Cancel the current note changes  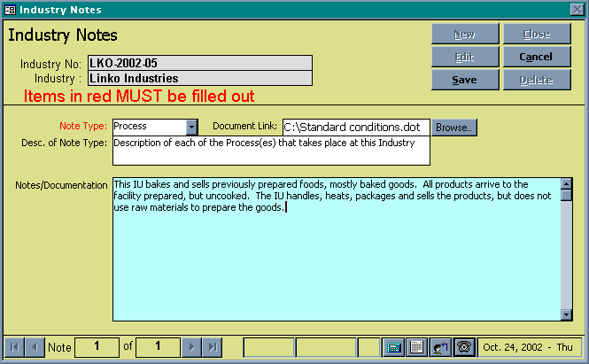click(537, 57)
